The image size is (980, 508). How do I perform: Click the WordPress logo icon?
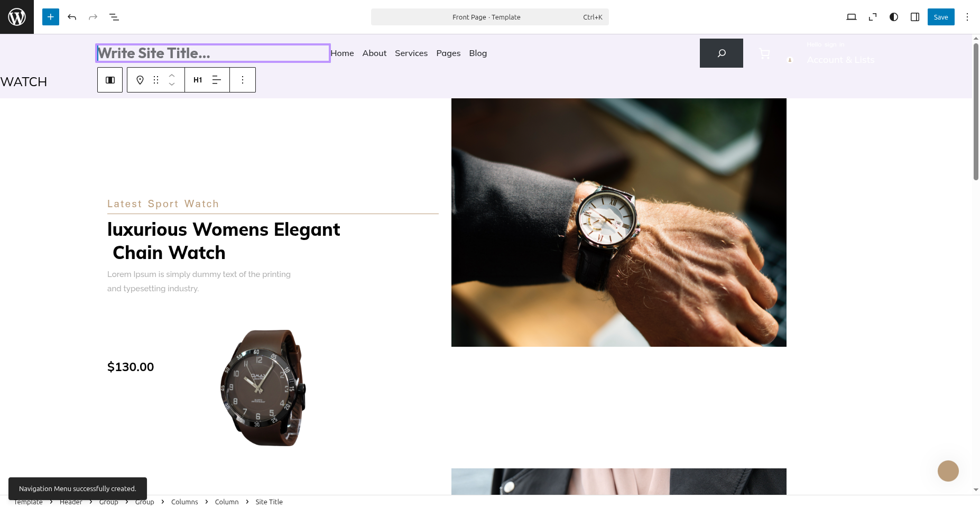17,17
